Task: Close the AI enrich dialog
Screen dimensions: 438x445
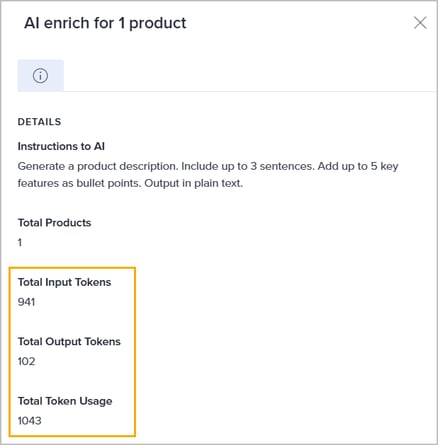Action: tap(420, 23)
